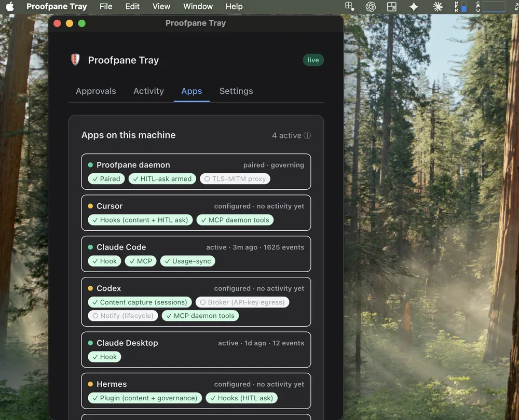This screenshot has height=420, width=519.
Task: Click the Apps on this machine heading
Action: click(128, 135)
